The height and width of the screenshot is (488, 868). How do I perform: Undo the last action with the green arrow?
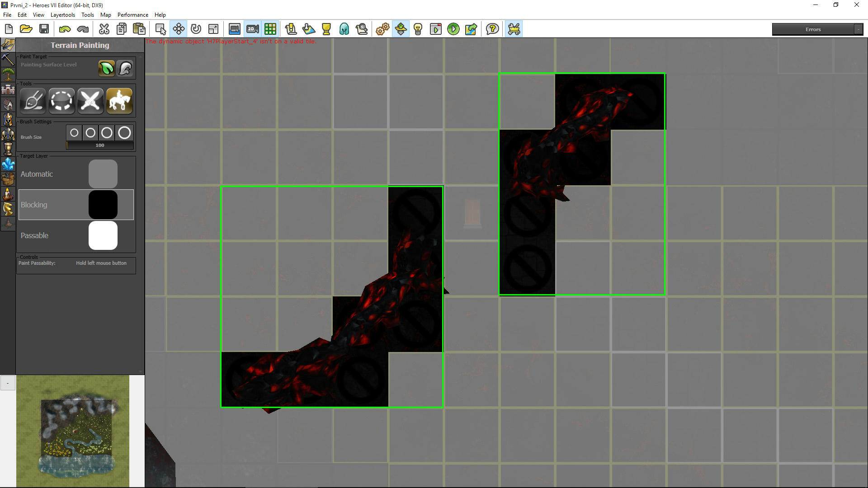(x=65, y=29)
